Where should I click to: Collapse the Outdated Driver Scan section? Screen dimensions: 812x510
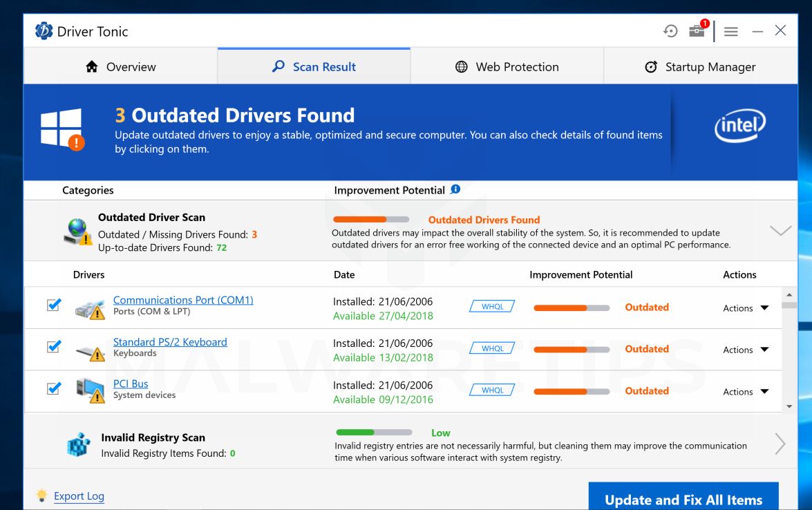tap(780, 231)
